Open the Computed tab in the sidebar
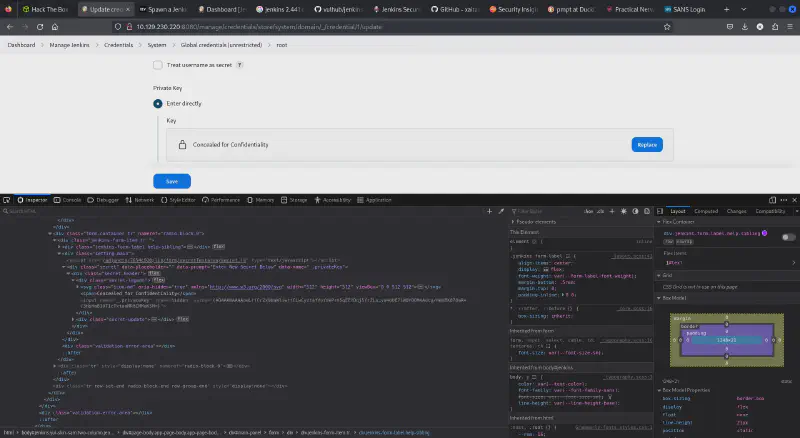 tap(706, 211)
